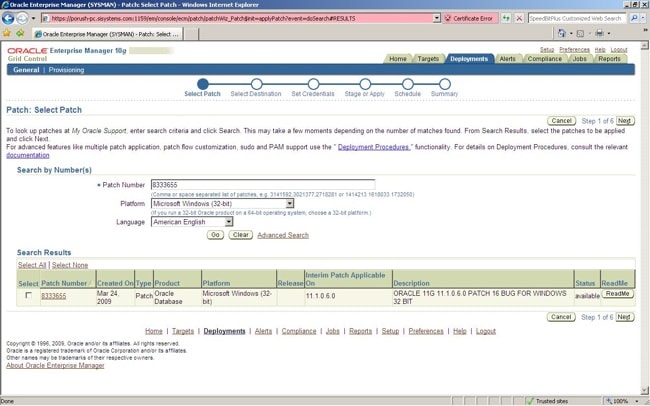The image size is (650, 406).
Task: Click the Select Patch step circle
Action: pos(202,84)
